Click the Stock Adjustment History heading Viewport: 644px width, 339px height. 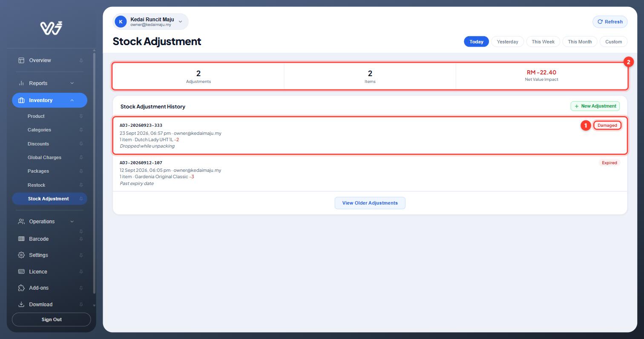pyautogui.click(x=153, y=106)
